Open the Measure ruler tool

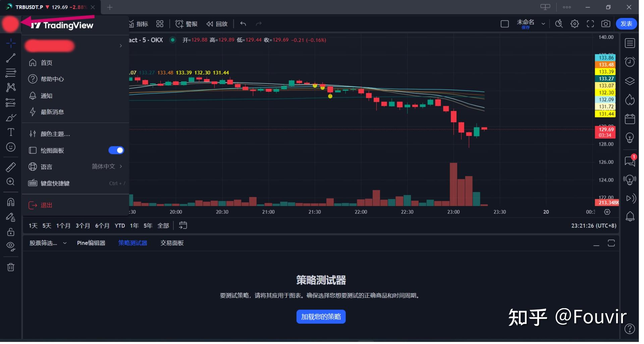[x=11, y=167]
